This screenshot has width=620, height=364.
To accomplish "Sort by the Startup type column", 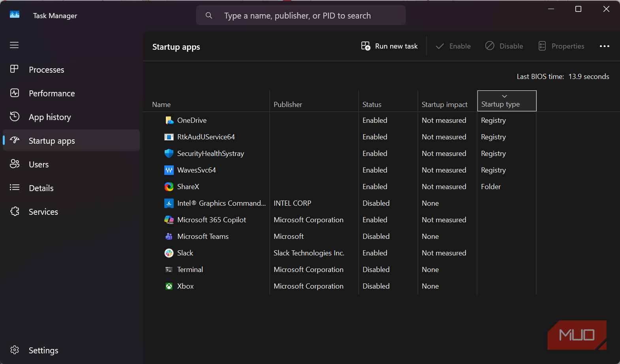I will coord(507,101).
